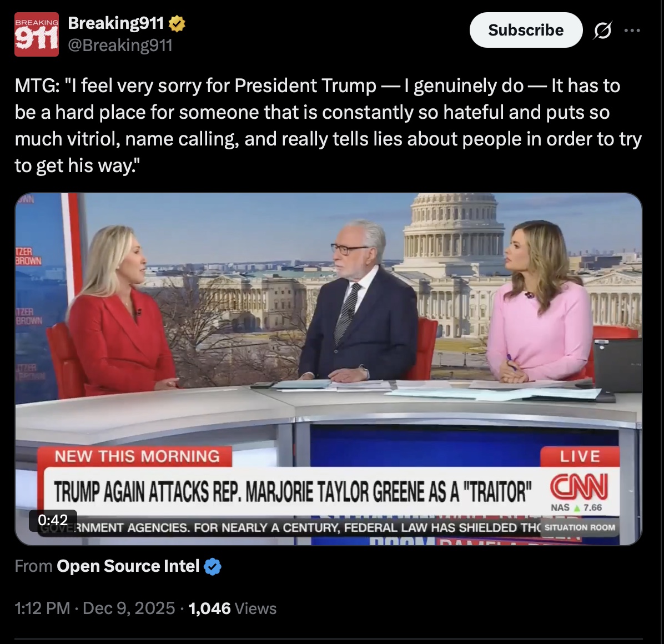Image resolution: width=664 pixels, height=644 pixels.
Task: Click the red LIVE badge in video
Action: click(x=580, y=456)
